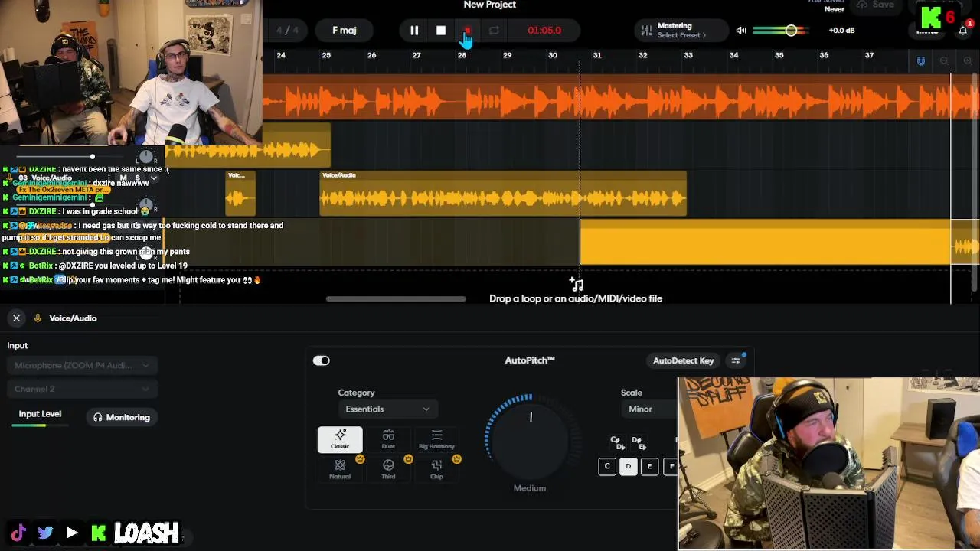Open notifications bell icon
This screenshot has height=551, width=980.
coord(962,31)
